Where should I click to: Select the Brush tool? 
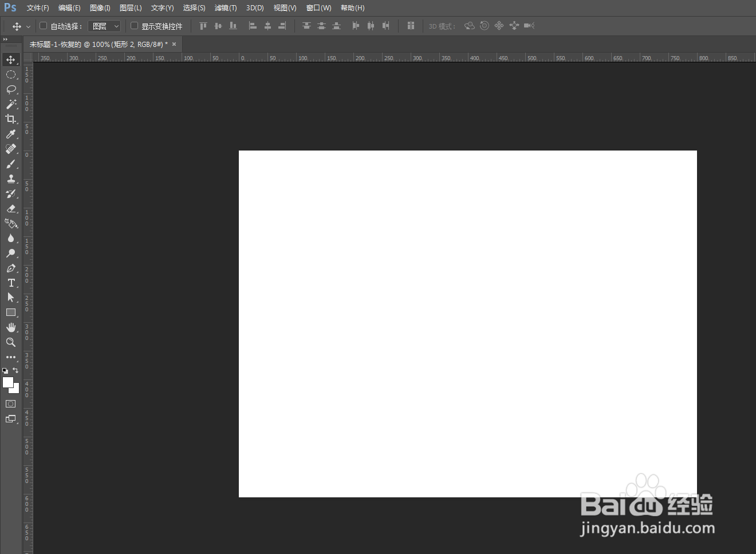tap(11, 164)
